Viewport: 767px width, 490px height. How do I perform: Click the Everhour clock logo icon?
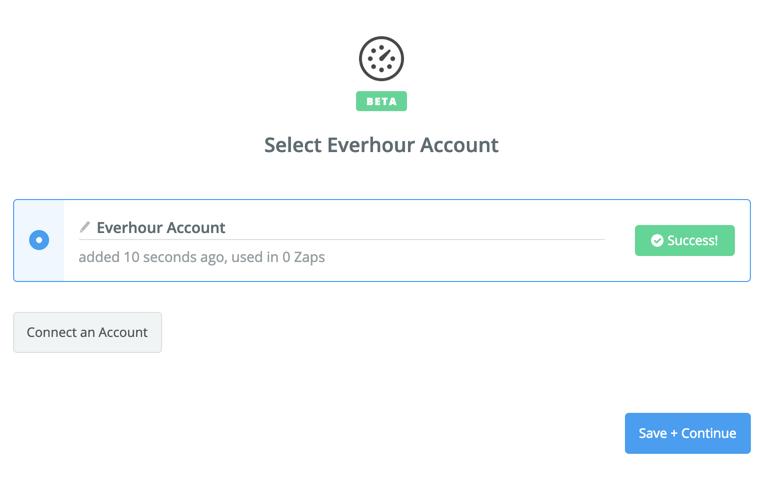coord(381,59)
